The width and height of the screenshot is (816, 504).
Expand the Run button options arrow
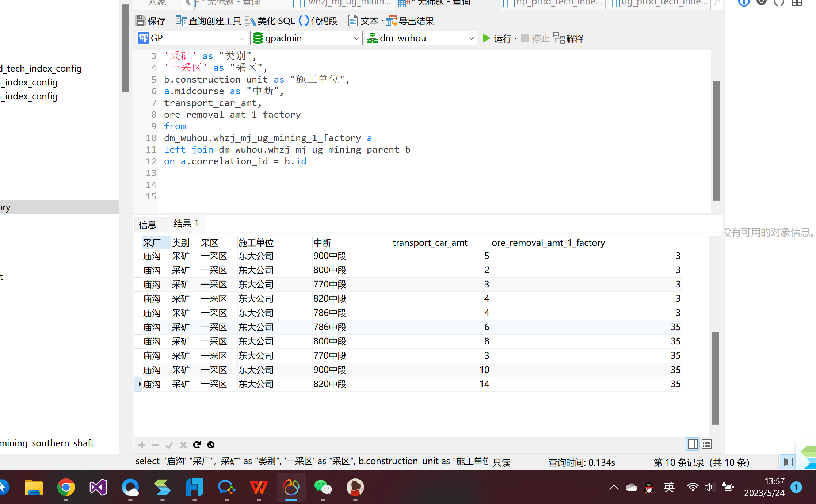[x=515, y=38]
